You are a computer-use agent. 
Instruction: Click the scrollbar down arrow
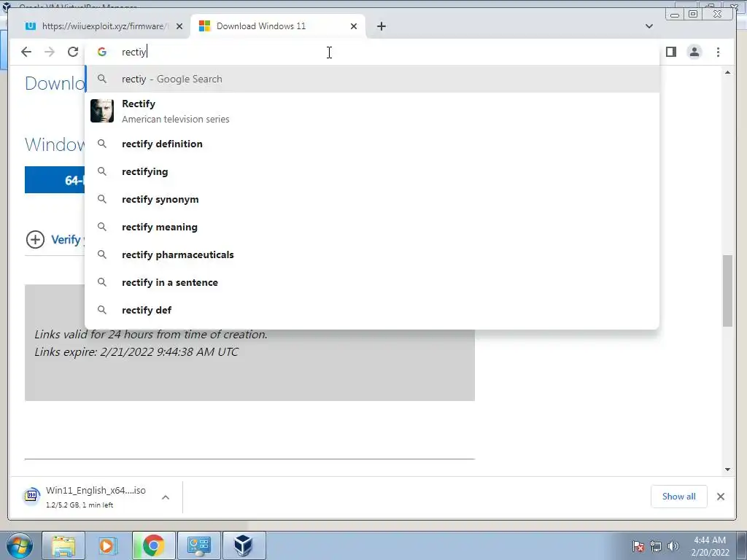pyautogui.click(x=727, y=470)
